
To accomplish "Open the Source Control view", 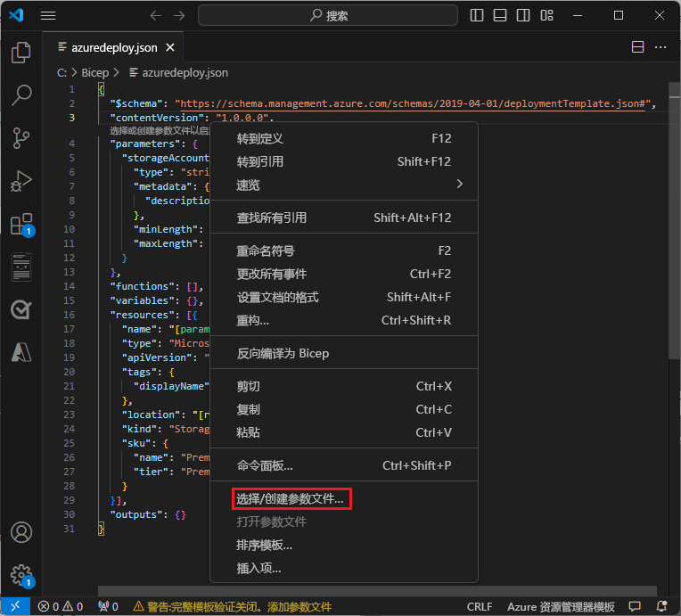I will pyautogui.click(x=21, y=138).
